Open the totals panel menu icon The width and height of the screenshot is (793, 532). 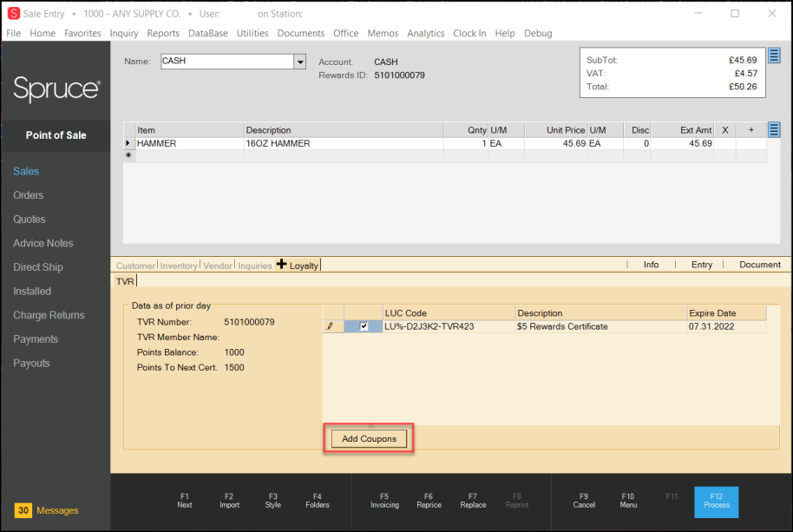pos(774,56)
